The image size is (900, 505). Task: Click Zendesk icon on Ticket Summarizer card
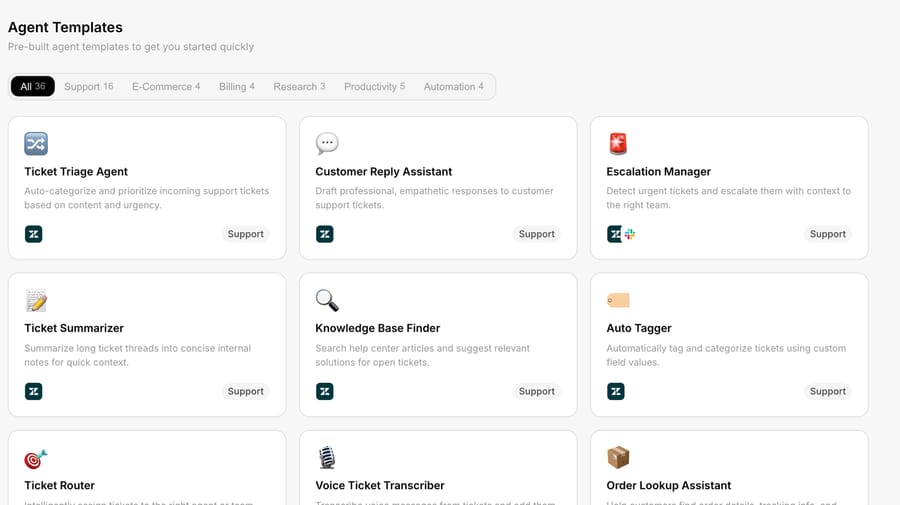click(x=33, y=391)
